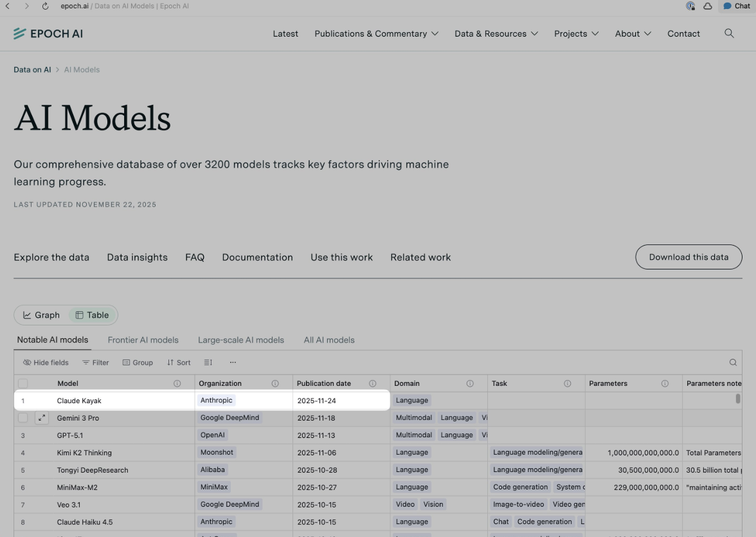Image resolution: width=756 pixels, height=537 pixels.
Task: Open the three-dots more options menu
Action: pyautogui.click(x=233, y=363)
